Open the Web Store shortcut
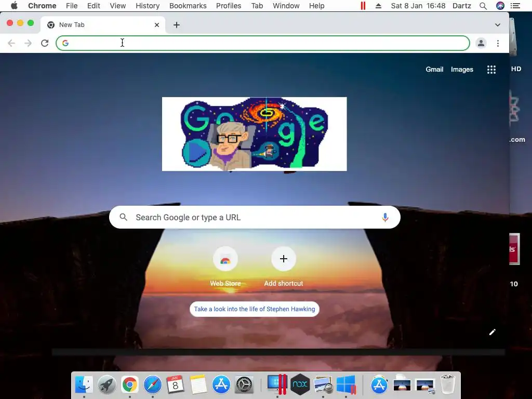 225,268
